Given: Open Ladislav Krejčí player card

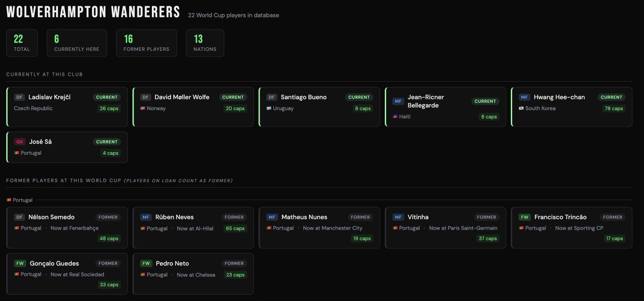Looking at the screenshot, I should (67, 107).
